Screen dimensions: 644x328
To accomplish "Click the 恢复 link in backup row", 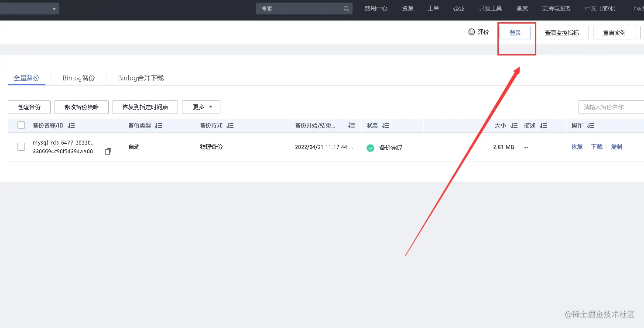I will [577, 147].
